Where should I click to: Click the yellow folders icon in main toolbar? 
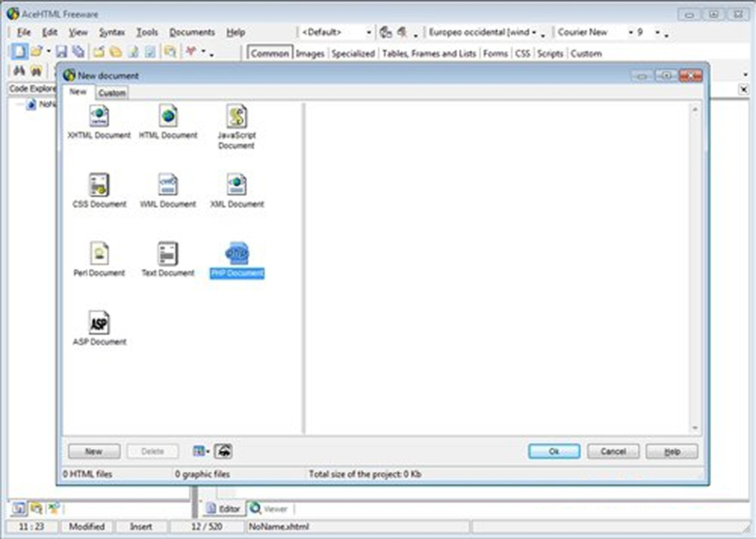(115, 51)
